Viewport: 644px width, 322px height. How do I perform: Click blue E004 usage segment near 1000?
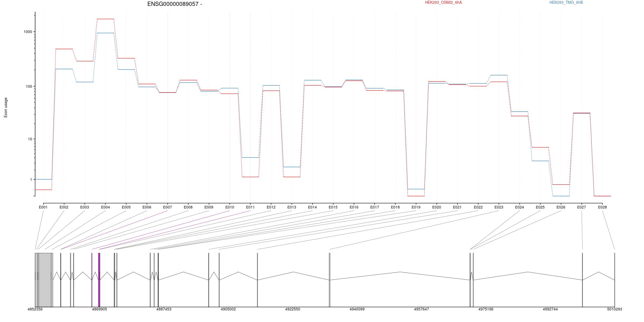pyautogui.click(x=105, y=33)
